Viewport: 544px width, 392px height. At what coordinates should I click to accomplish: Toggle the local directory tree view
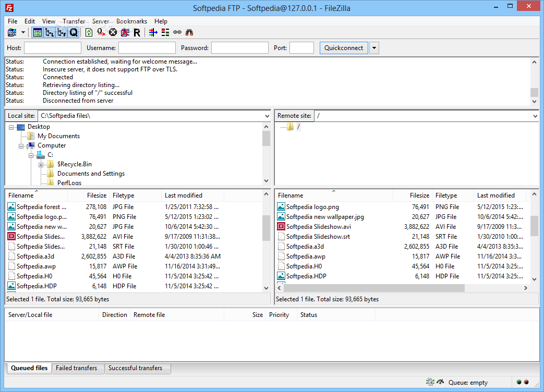[50, 32]
